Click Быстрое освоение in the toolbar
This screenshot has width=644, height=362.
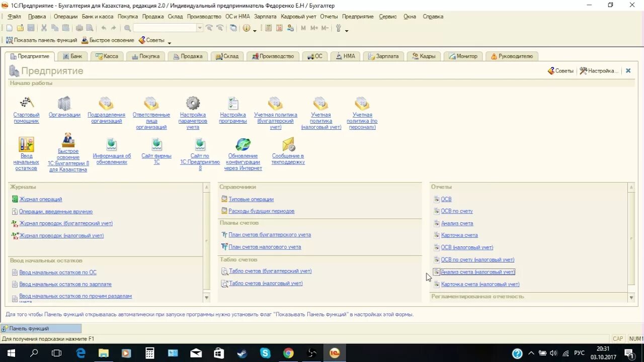point(108,40)
